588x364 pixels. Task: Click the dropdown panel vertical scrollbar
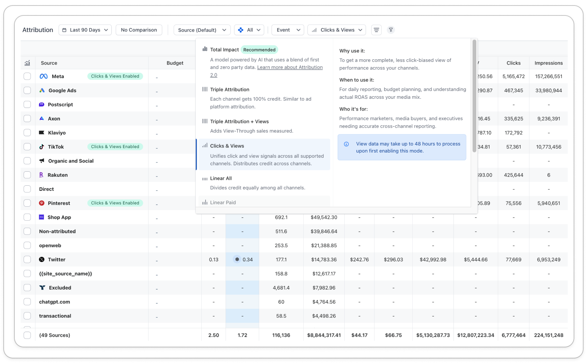point(474,96)
